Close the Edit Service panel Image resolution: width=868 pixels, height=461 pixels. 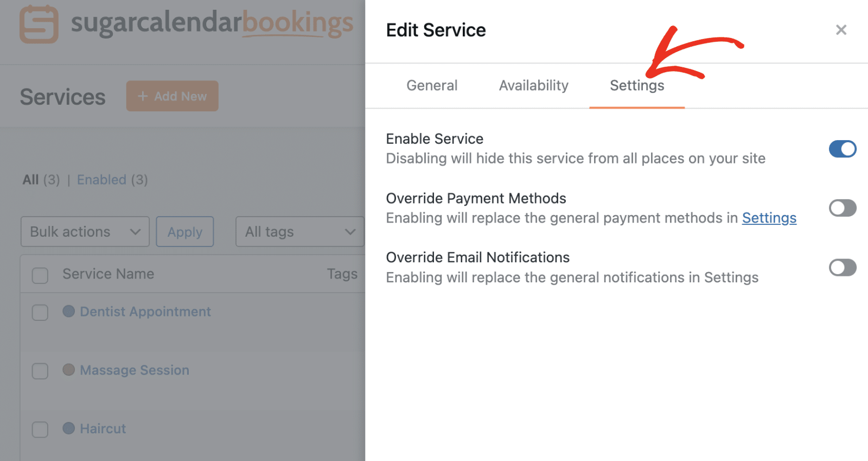[841, 30]
